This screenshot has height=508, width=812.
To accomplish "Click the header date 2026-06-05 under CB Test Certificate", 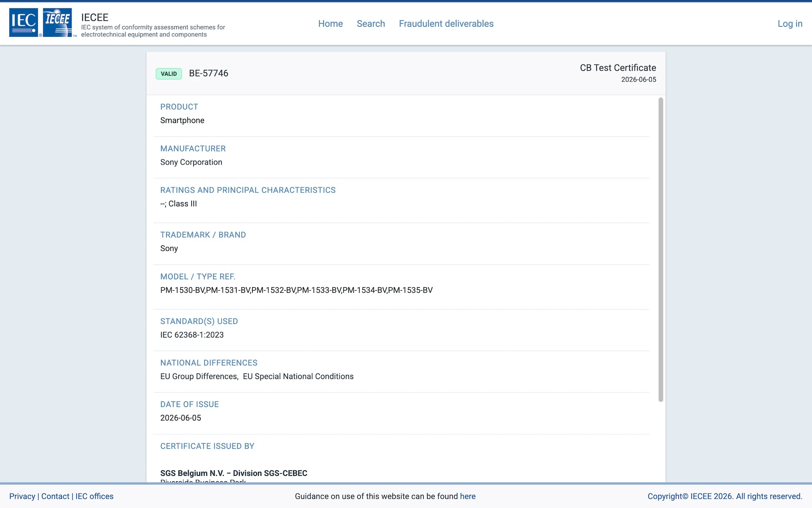I will (x=639, y=80).
